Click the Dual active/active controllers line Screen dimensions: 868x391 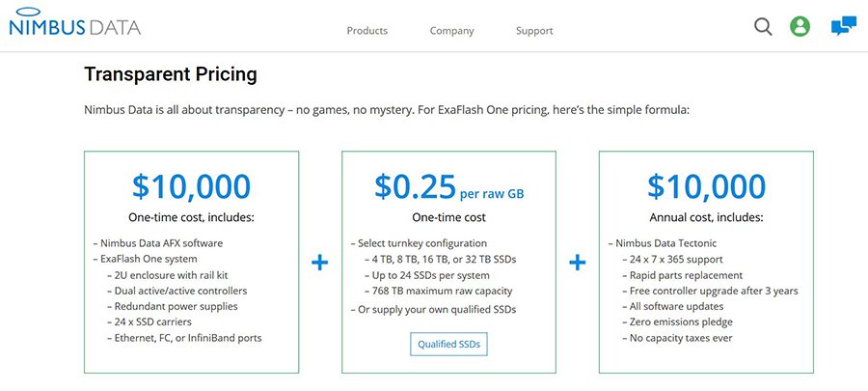click(180, 291)
